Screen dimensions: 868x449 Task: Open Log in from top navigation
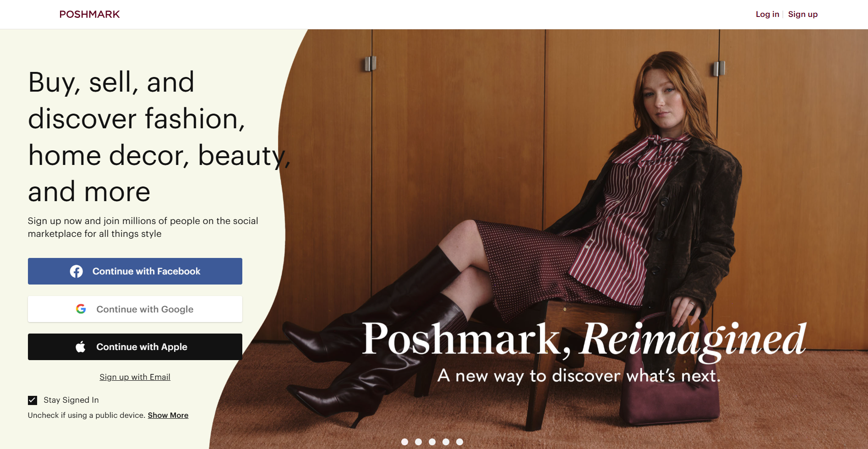click(767, 14)
